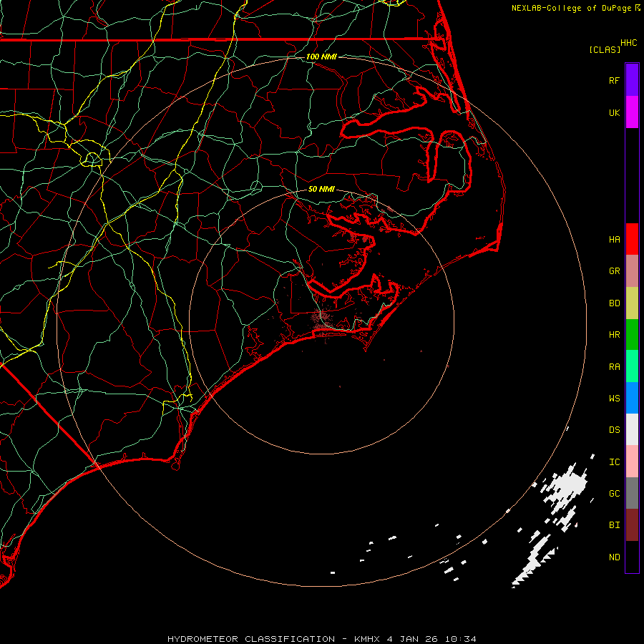
Task: Click the KMHX station identifier text
Action: pyautogui.click(x=368, y=639)
